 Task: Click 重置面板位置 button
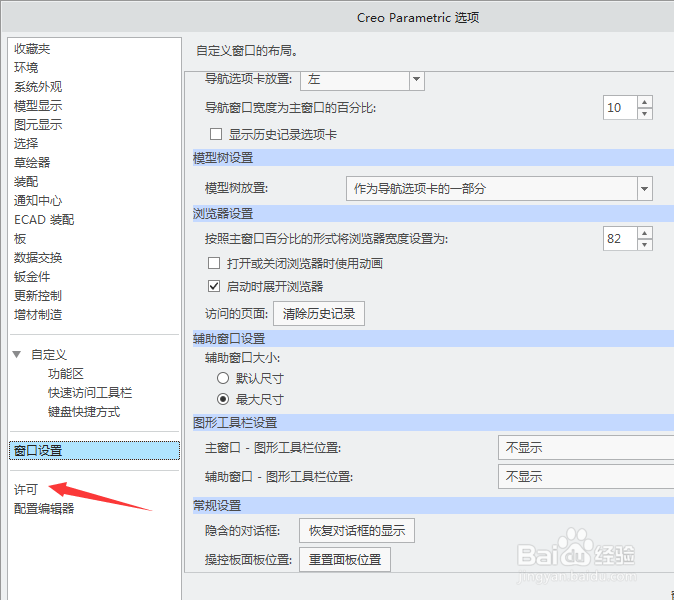pyautogui.click(x=345, y=559)
